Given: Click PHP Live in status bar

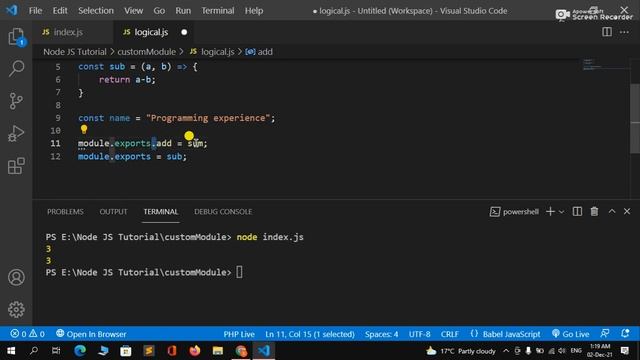Looking at the screenshot, I should (x=239, y=334).
